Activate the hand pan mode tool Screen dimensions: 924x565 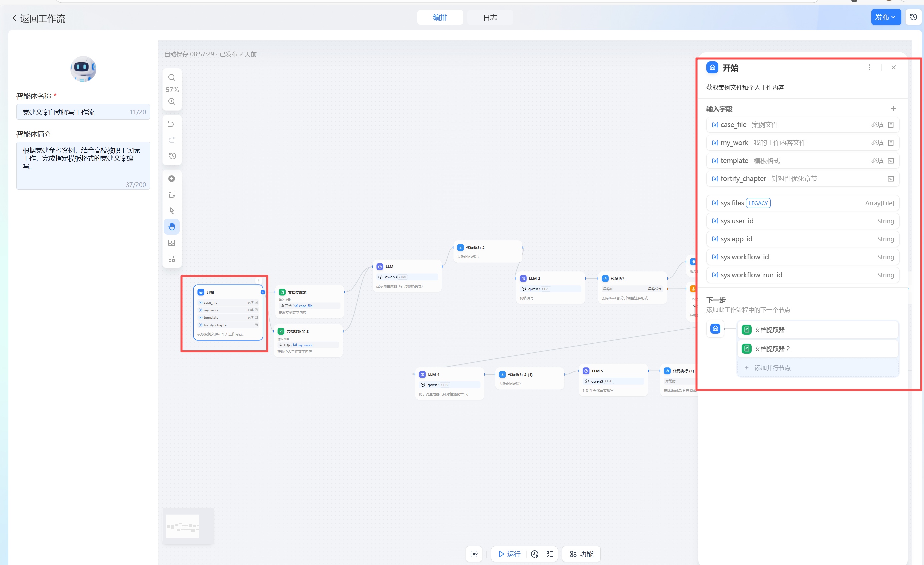click(172, 226)
